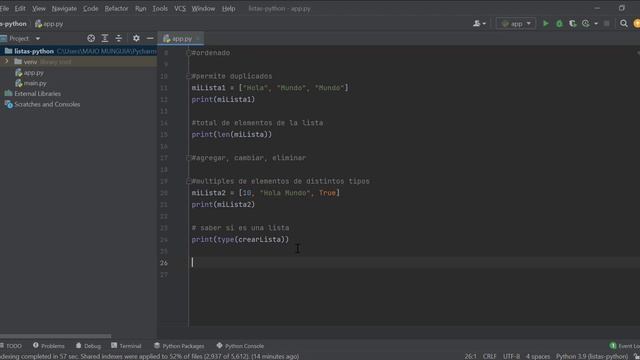Collapse all in Project panel
This screenshot has height=360, width=640.
[118, 38]
